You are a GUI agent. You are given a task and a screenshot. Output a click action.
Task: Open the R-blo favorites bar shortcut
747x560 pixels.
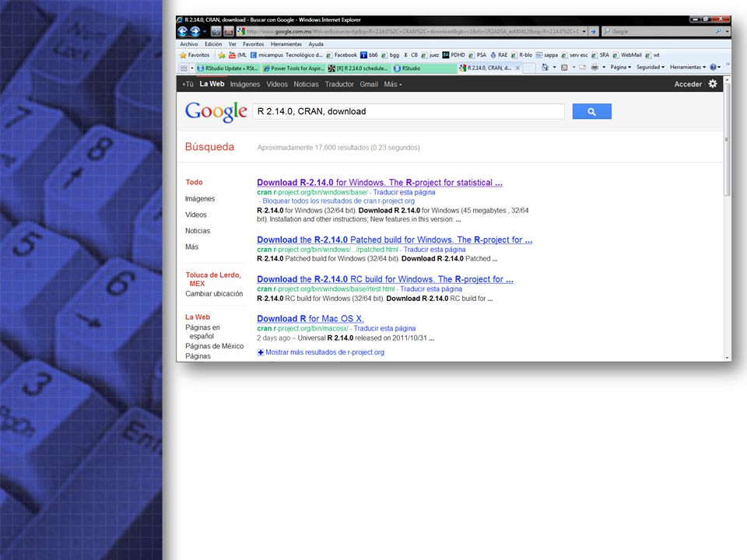click(521, 55)
